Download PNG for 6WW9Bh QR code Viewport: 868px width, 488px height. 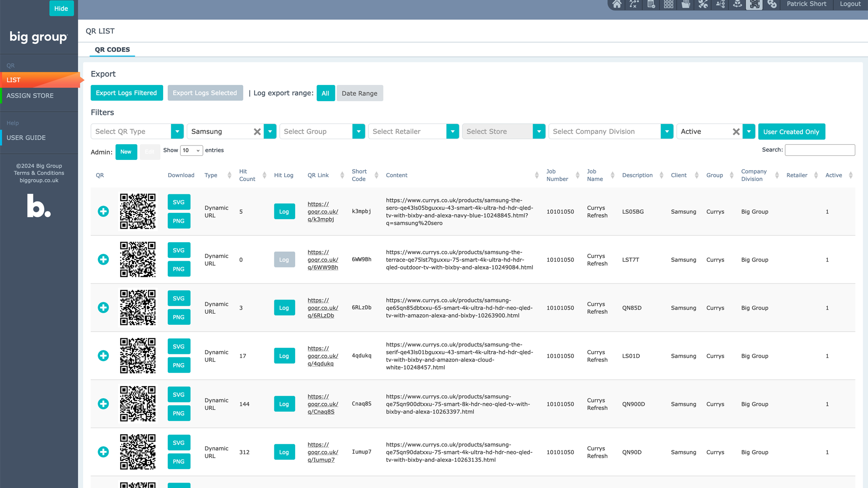pos(179,269)
